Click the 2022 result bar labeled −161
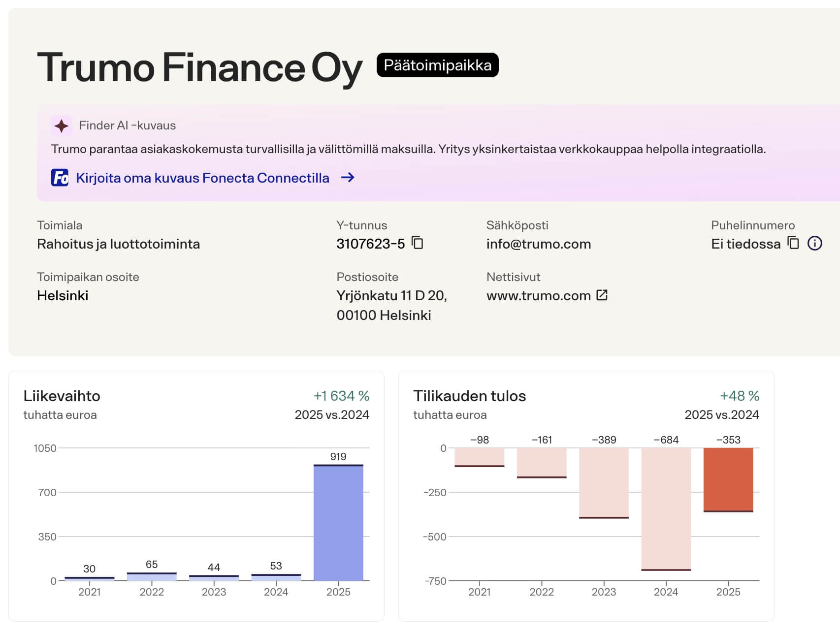840x631 pixels. point(542,463)
